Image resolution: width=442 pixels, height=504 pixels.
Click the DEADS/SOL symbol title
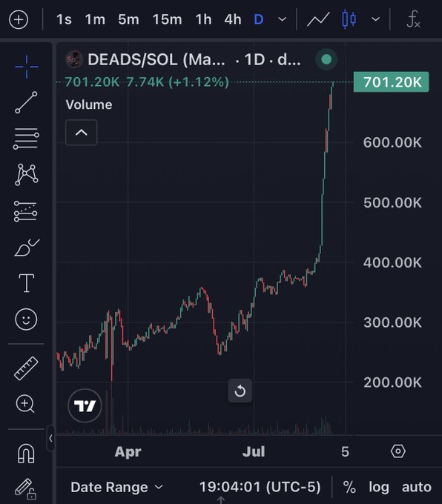[x=156, y=59]
